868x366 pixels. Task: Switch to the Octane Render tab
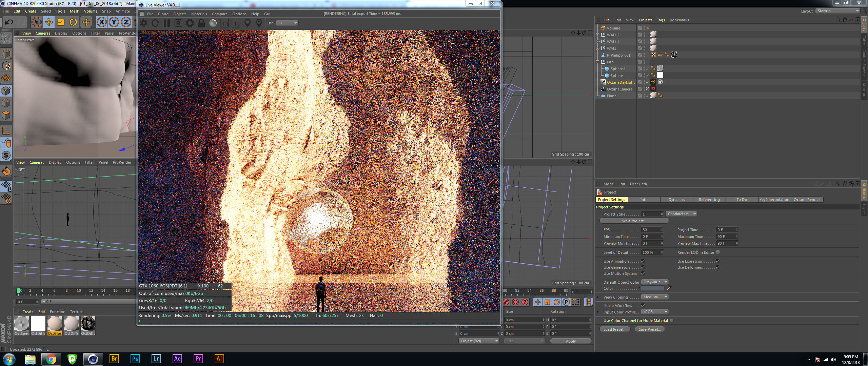pyautogui.click(x=806, y=200)
